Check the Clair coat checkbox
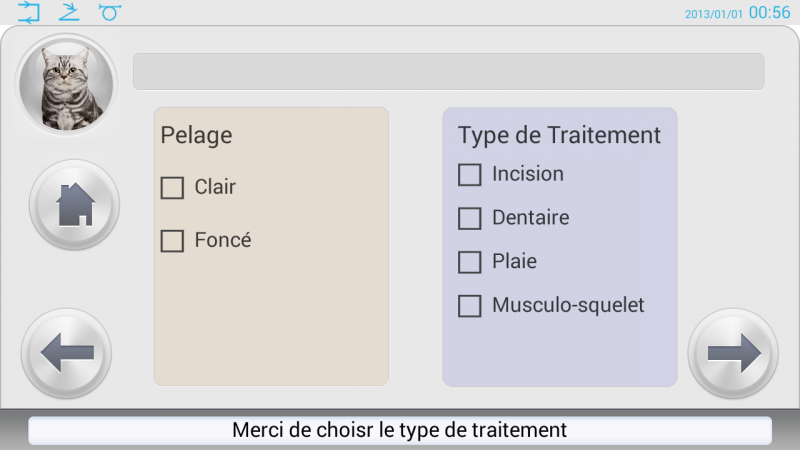Screen dimensions: 800x450 172,188
